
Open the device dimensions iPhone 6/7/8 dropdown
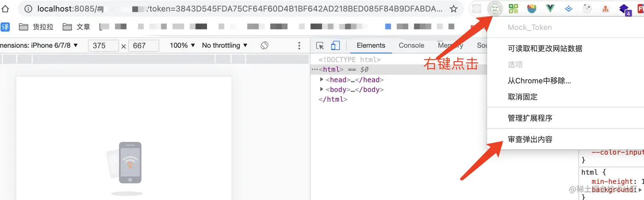(x=40, y=46)
